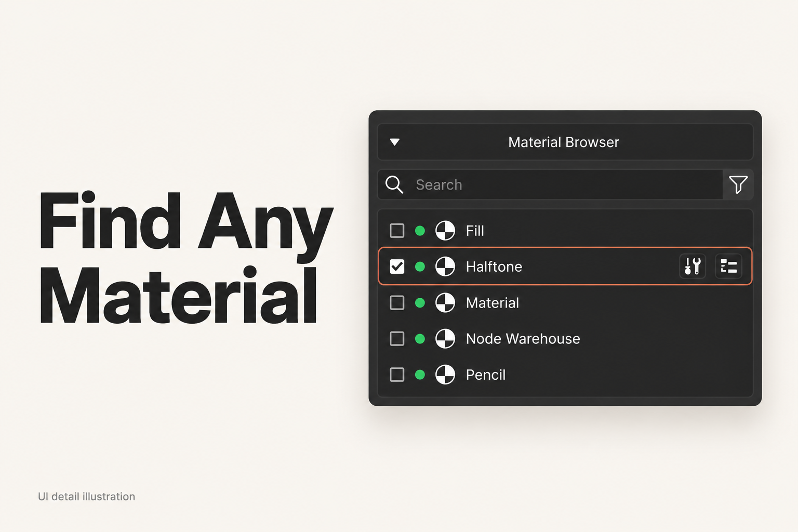The image size is (798, 532).
Task: Click the green status dot for Pencil
Action: point(420,375)
